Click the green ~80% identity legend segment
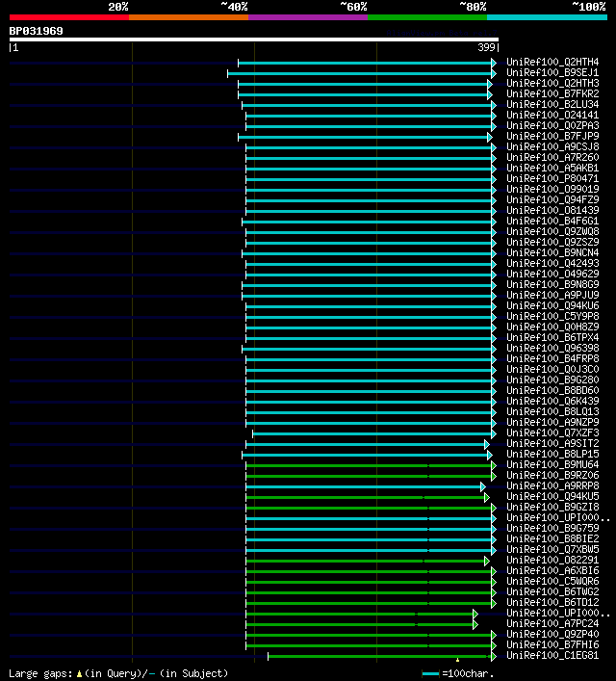Image resolution: width=616 pixels, height=681 pixels. [427, 17]
